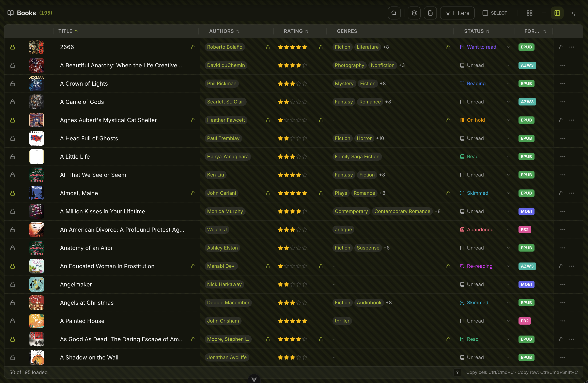Click the document file icon button

coord(430,13)
